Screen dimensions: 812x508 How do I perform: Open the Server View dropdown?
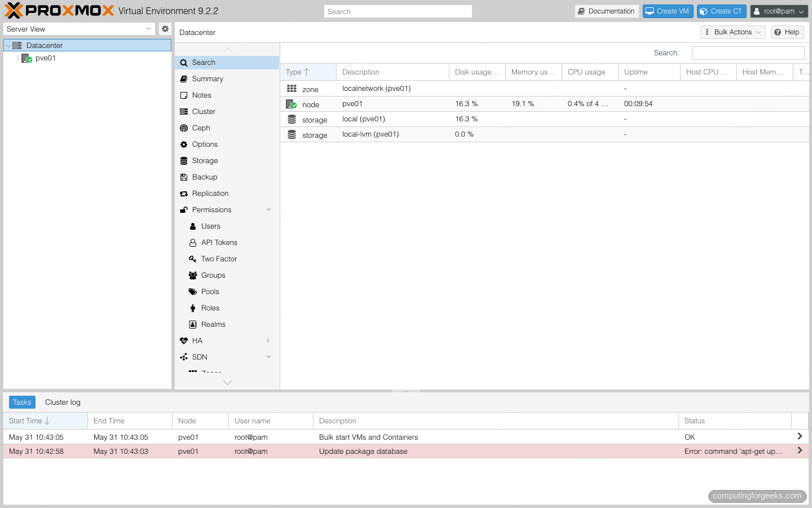(149, 29)
